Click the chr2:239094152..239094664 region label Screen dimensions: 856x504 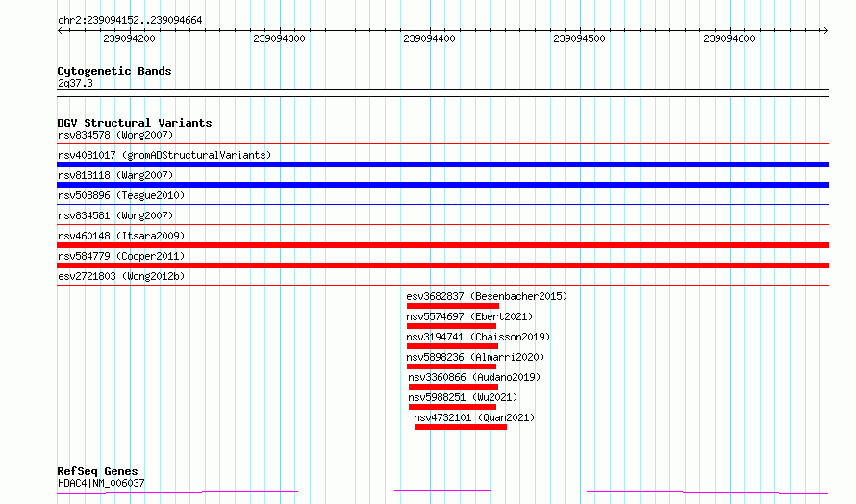(x=130, y=21)
